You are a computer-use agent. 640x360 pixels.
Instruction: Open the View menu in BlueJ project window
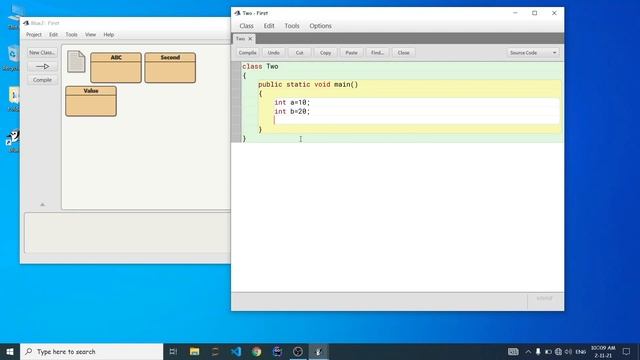90,35
